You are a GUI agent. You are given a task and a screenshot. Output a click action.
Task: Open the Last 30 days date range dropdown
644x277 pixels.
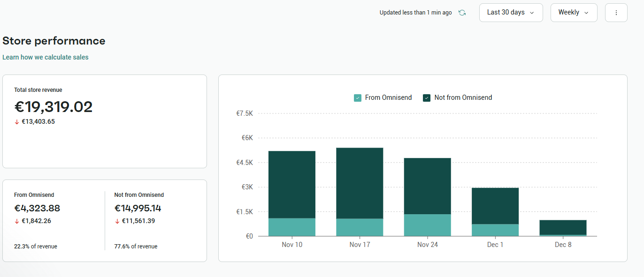point(511,13)
